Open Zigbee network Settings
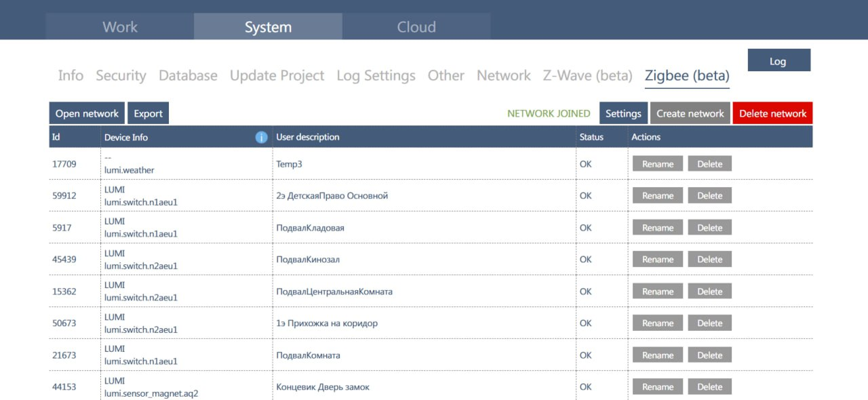The image size is (868, 400). [x=623, y=113]
